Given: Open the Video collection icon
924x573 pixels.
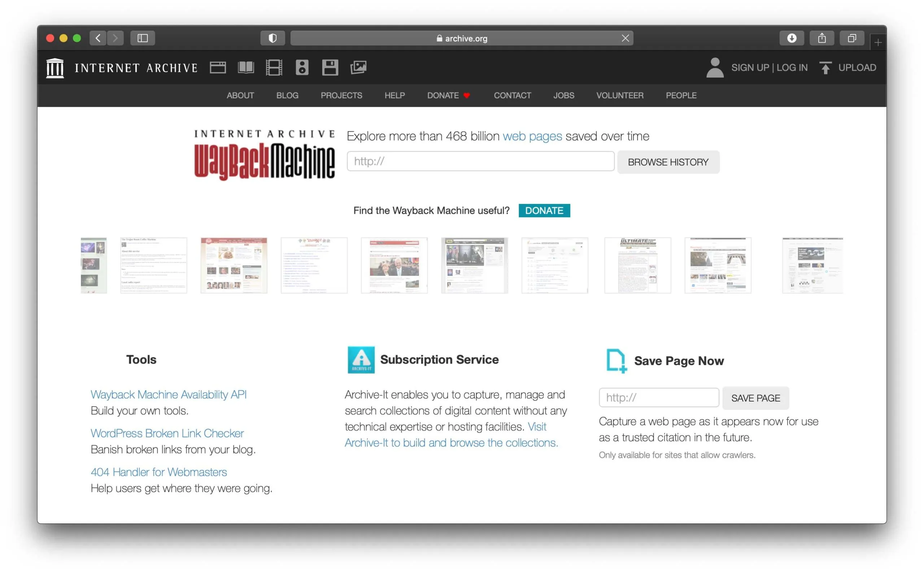Looking at the screenshot, I should [274, 67].
